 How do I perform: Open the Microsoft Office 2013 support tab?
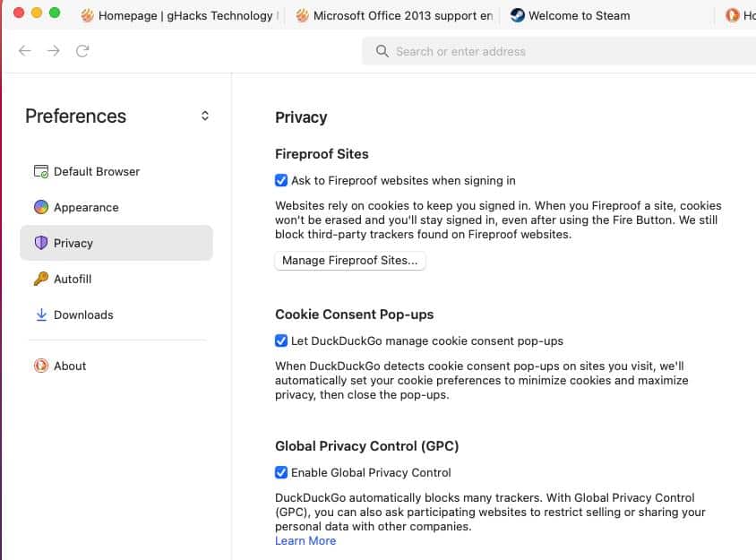(394, 15)
